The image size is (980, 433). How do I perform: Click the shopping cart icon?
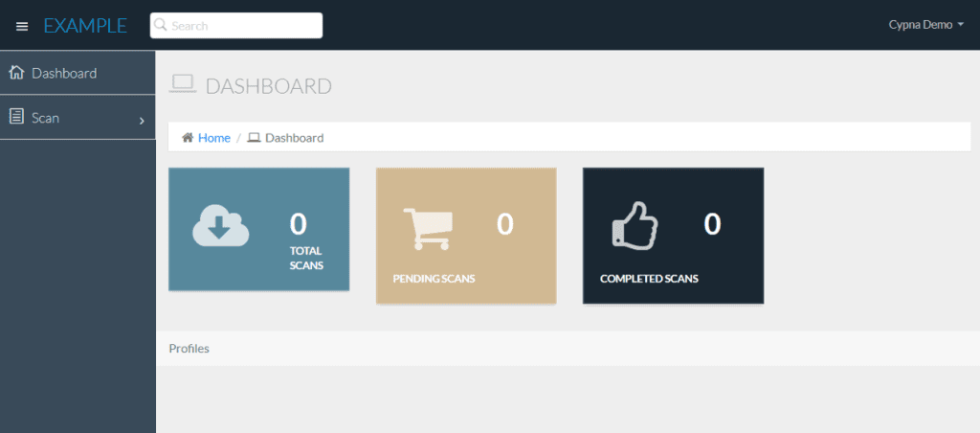click(x=428, y=229)
